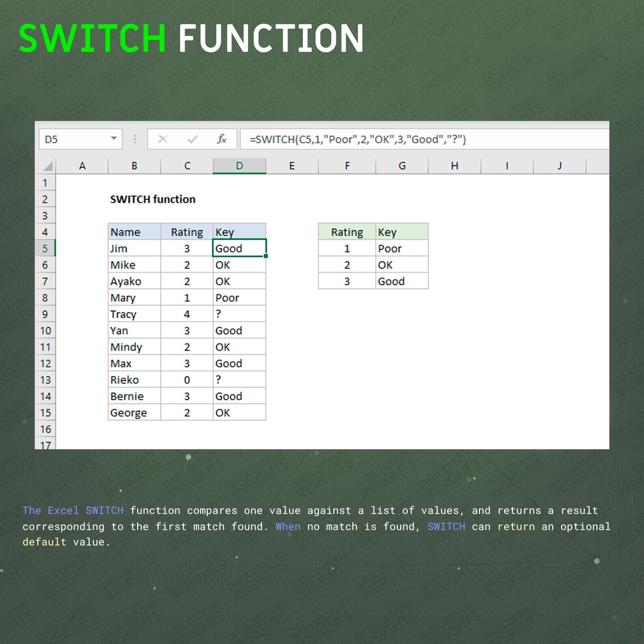Click the "Key" header in column G
This screenshot has width=644, height=644.
(x=402, y=232)
